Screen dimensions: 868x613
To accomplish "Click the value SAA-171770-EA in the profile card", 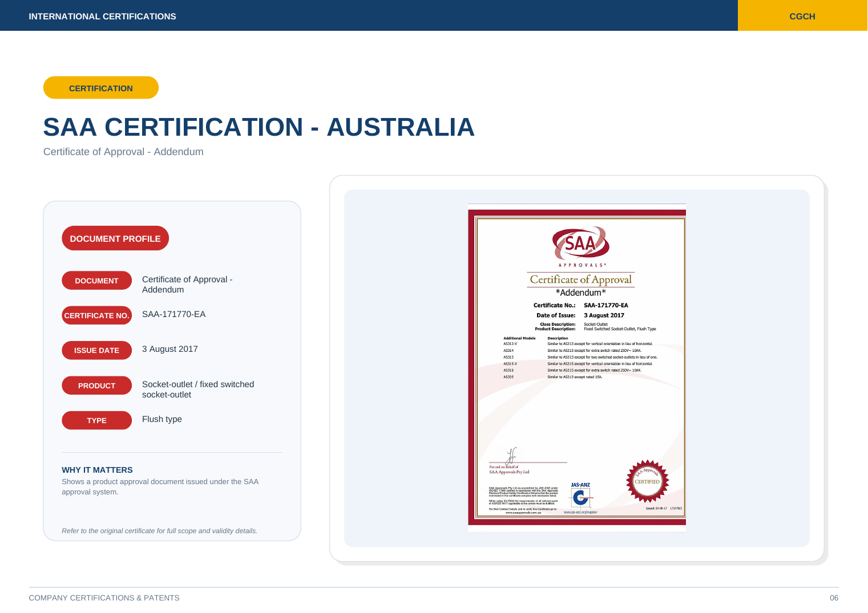I will (173, 314).
